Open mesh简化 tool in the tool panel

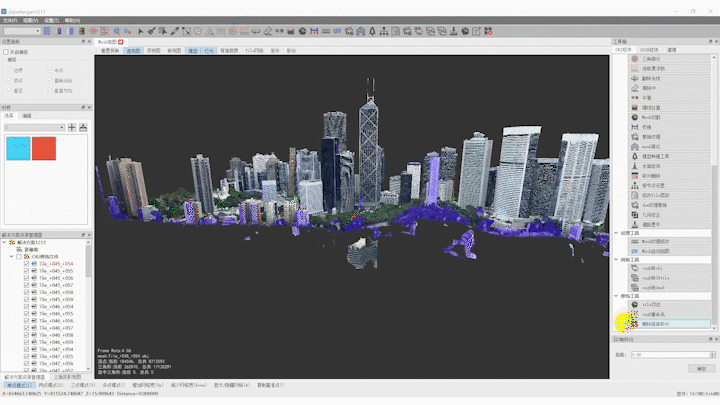pyautogui.click(x=669, y=146)
